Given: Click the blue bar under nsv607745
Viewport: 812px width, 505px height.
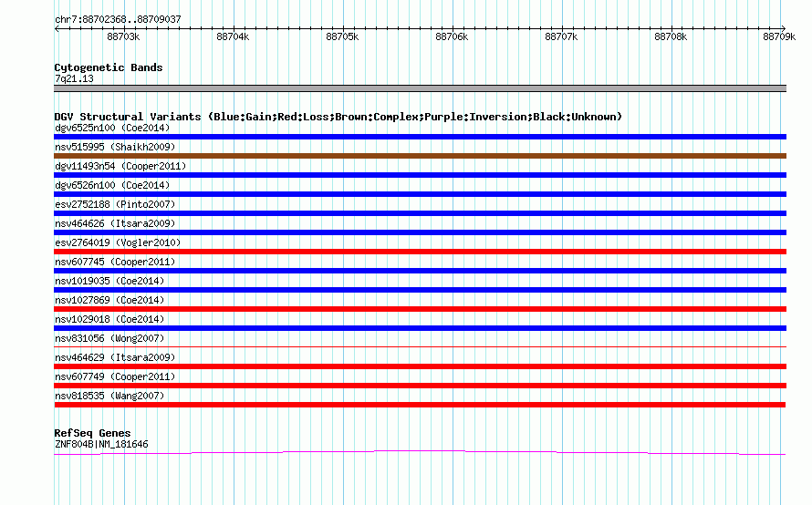Looking at the screenshot, I should [x=420, y=271].
